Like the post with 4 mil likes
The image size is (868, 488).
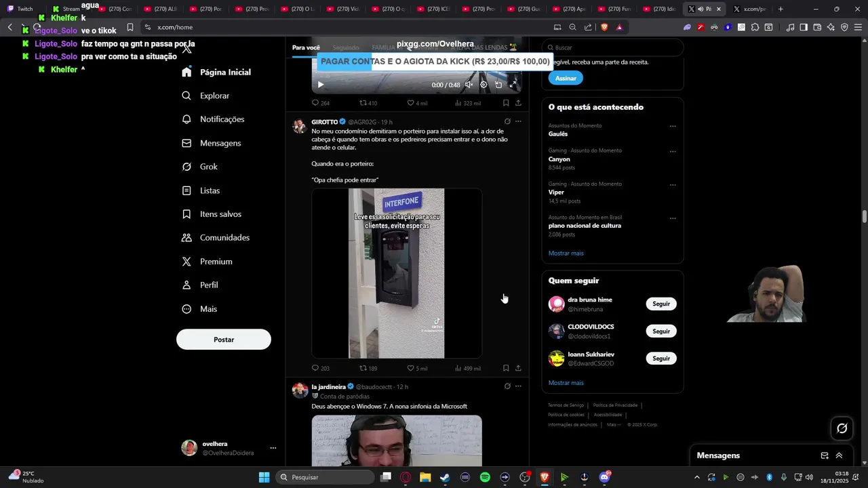[x=417, y=103]
